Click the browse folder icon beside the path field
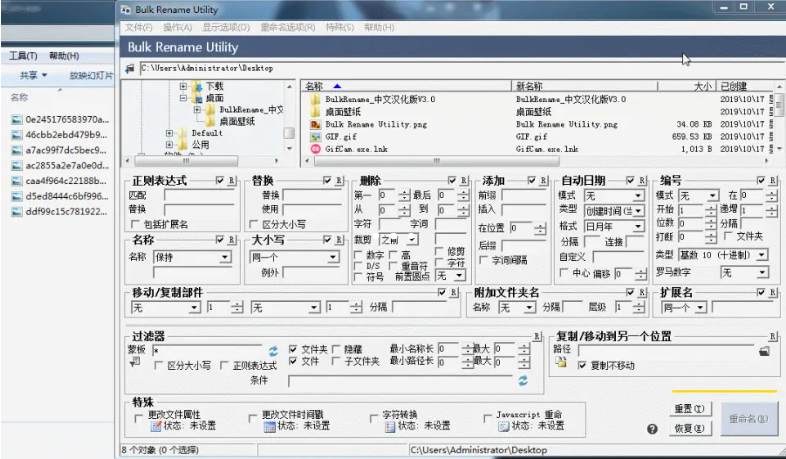The height and width of the screenshot is (459, 786). pos(764,351)
